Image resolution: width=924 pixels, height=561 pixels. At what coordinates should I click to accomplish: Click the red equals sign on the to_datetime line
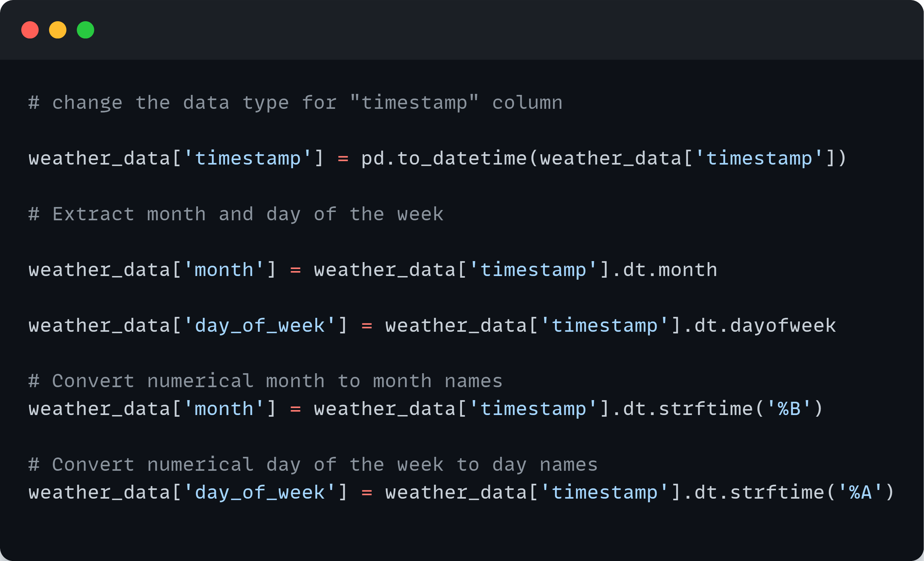pyautogui.click(x=343, y=159)
